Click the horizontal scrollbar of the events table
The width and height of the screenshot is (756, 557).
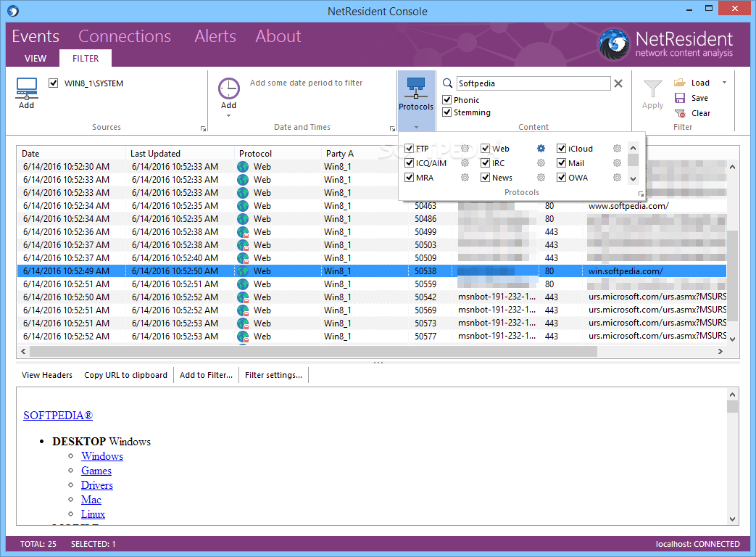313,352
